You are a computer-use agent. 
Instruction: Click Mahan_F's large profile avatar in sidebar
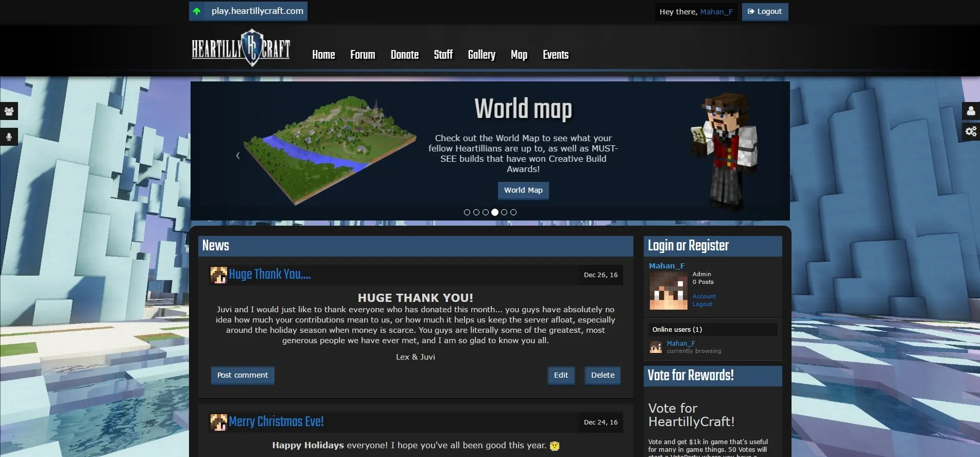(x=668, y=291)
